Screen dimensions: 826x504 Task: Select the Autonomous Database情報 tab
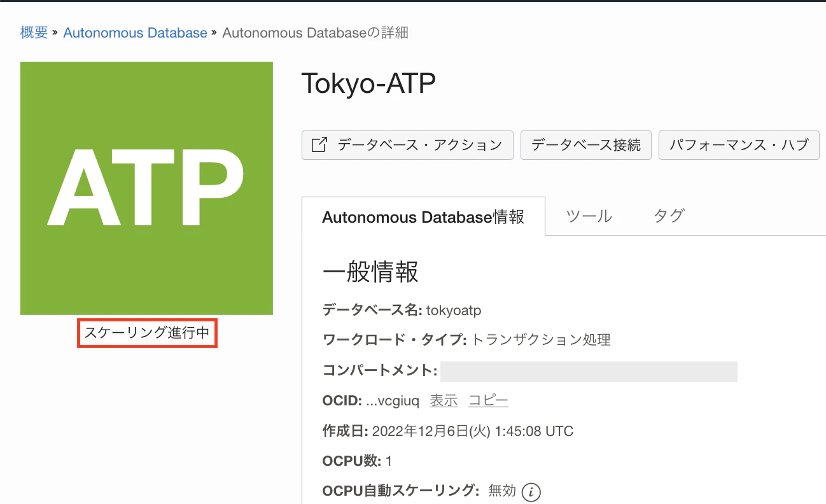(423, 217)
